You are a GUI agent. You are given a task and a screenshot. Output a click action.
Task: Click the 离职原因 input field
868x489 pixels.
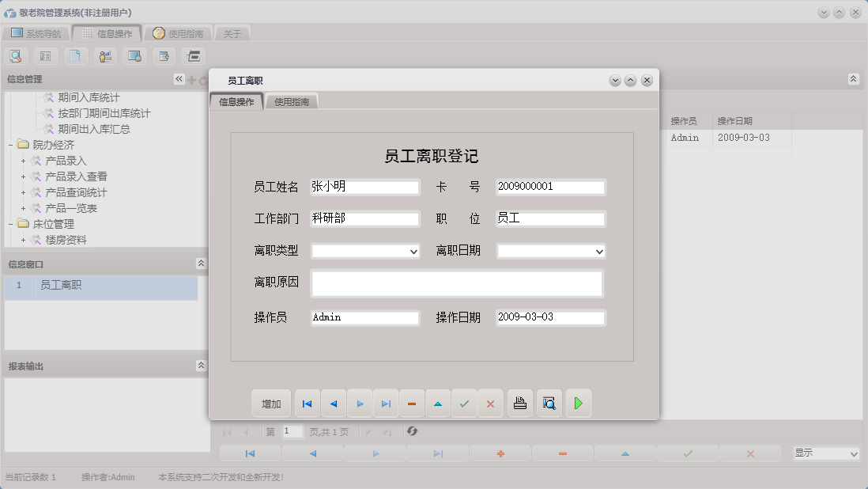[457, 283]
